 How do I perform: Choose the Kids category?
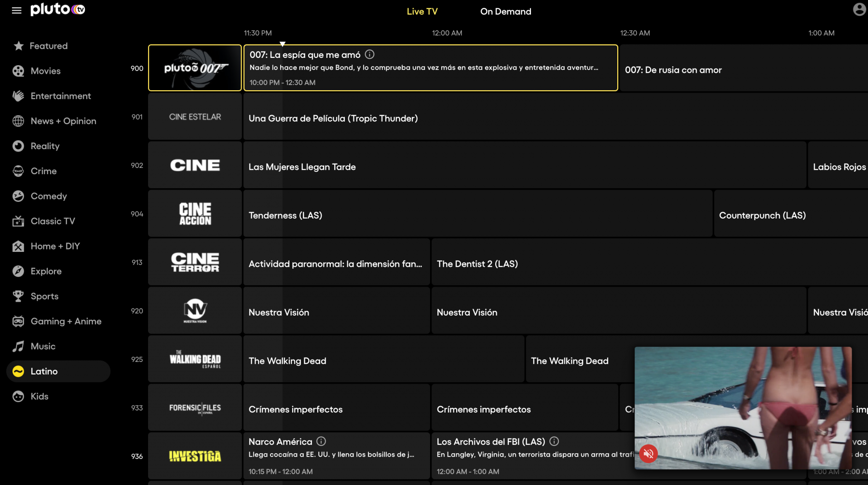tap(39, 396)
